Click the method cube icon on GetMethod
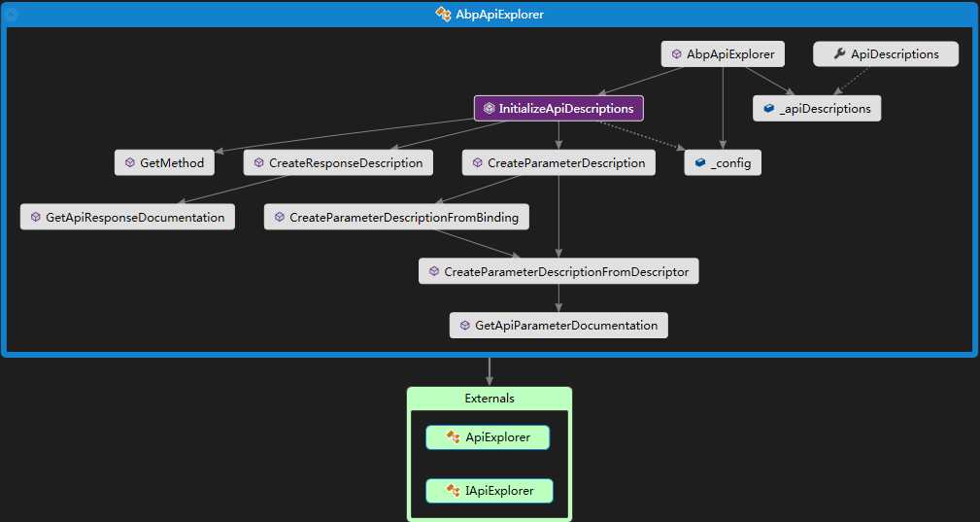Viewport: 980px width, 522px height. point(130,162)
